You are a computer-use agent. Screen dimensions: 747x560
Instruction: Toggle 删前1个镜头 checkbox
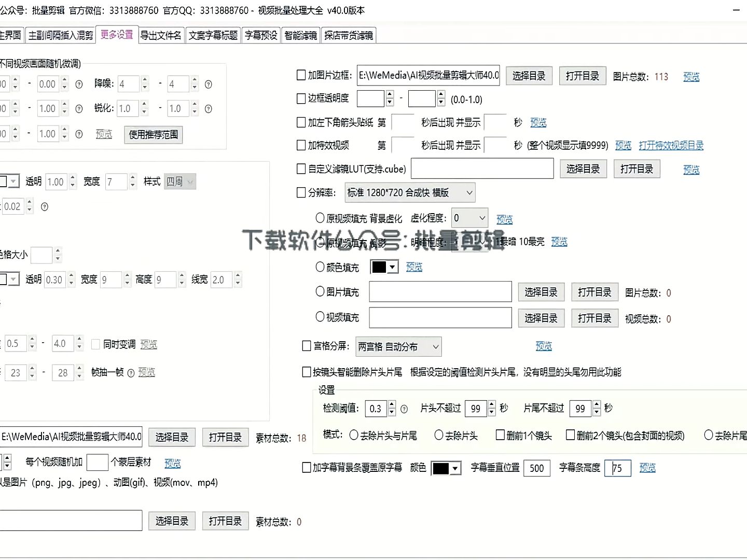[500, 435]
